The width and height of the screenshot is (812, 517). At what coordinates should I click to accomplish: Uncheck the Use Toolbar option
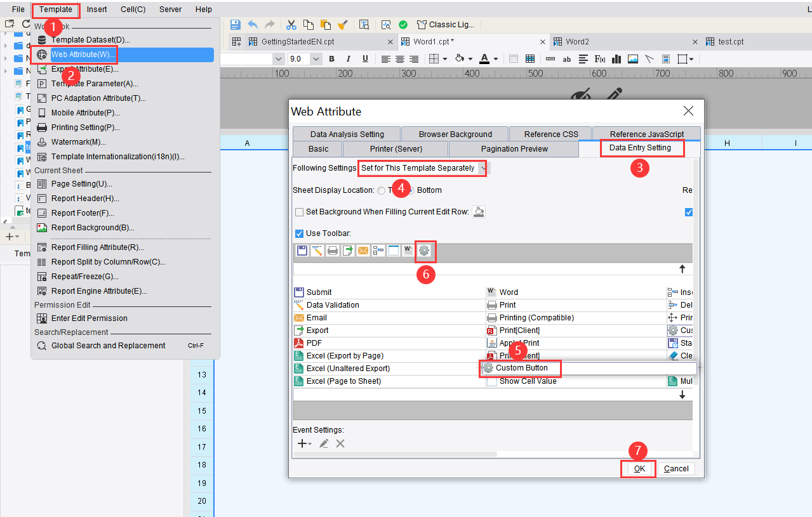tap(299, 233)
